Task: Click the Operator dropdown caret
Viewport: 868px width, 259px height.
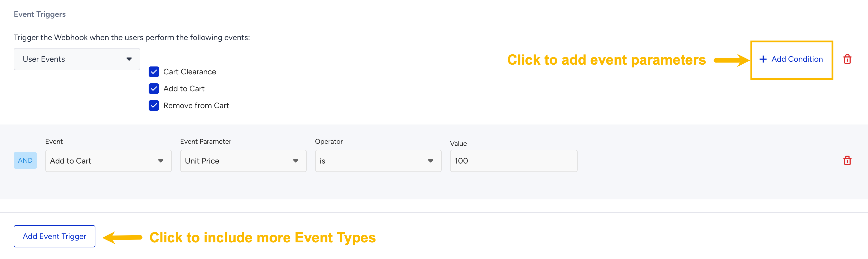Action: pyautogui.click(x=430, y=161)
